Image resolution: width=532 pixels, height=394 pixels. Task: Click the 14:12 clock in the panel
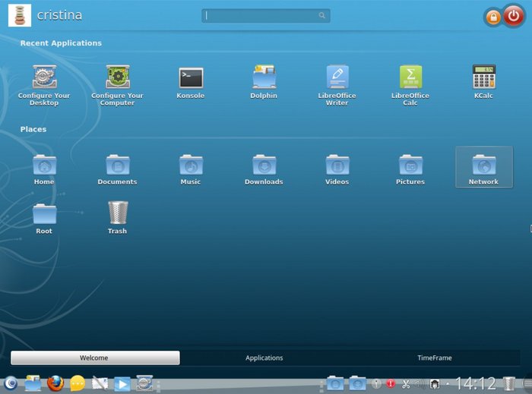(x=476, y=383)
